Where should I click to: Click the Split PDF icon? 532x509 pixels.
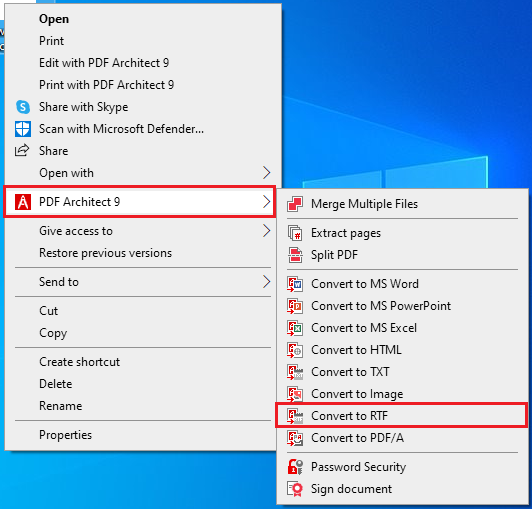pos(295,255)
